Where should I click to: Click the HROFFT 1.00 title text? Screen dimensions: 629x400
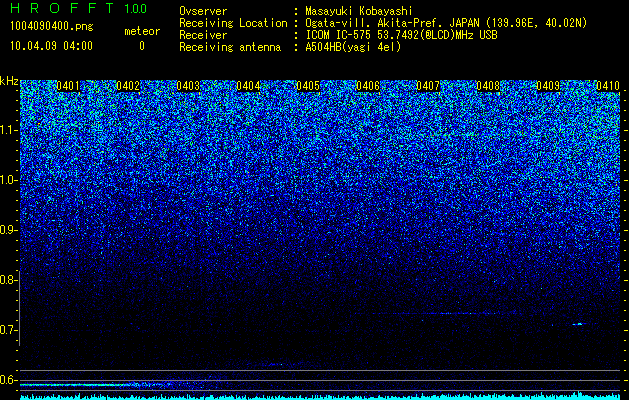[x=79, y=8]
